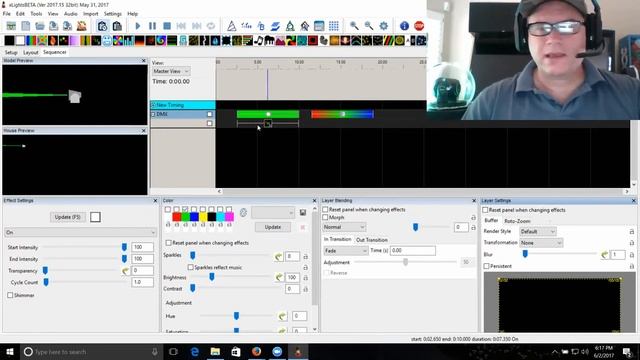Screen dimensions: 640x360
Task: Click the Brightness value curve icon
Action: pos(279,278)
